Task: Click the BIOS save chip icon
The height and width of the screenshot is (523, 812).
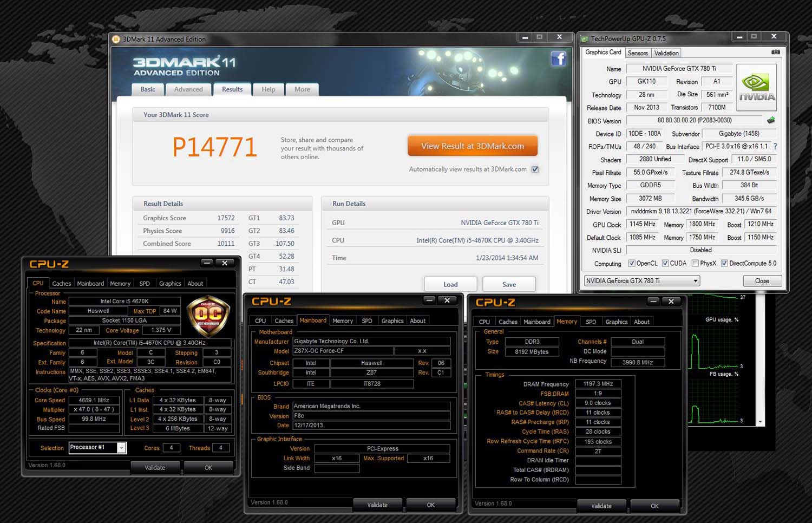Action: tap(771, 120)
